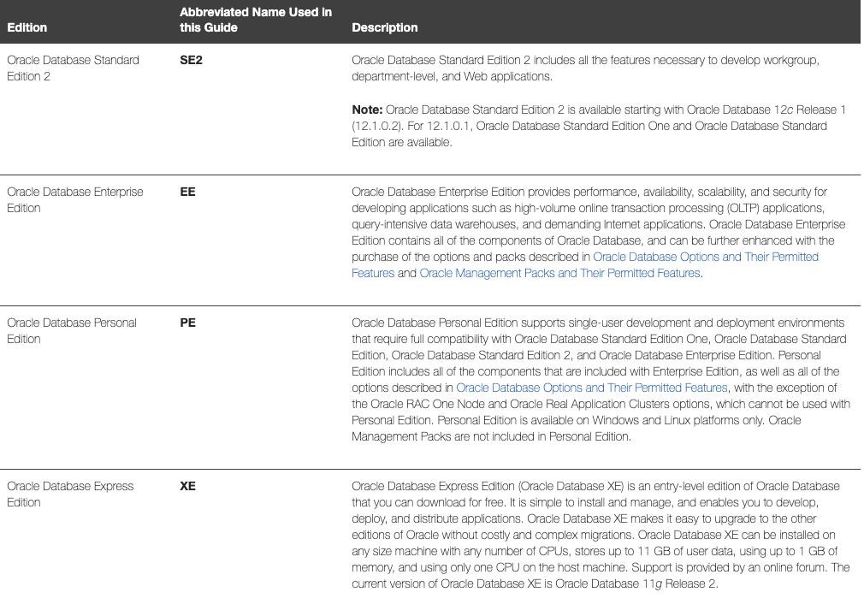Viewport: 864px width, 616px height.
Task: Click Oracle Database Enterprise Edition cell
Action: [x=75, y=200]
